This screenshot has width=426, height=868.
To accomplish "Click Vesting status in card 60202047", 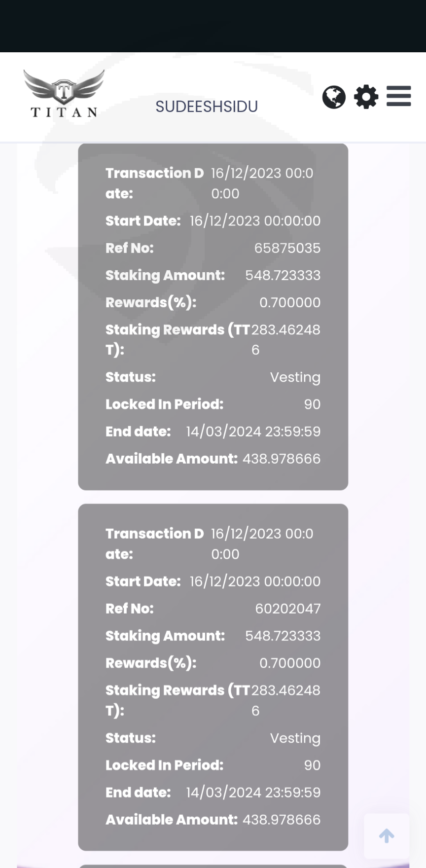I will pyautogui.click(x=295, y=738).
